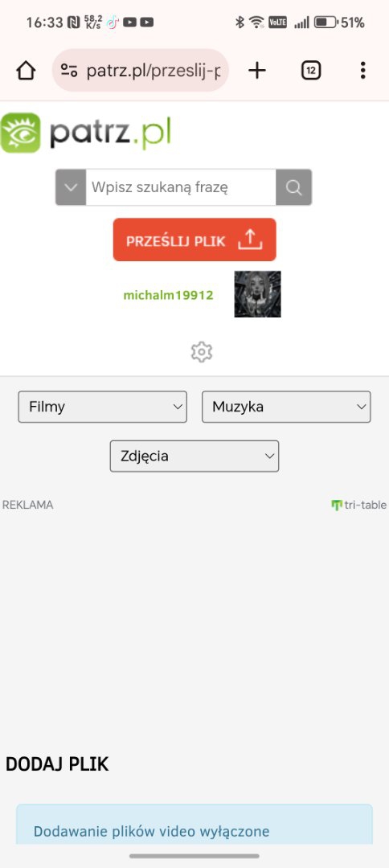
Task: Click the user avatar thumbnail
Action: (257, 294)
